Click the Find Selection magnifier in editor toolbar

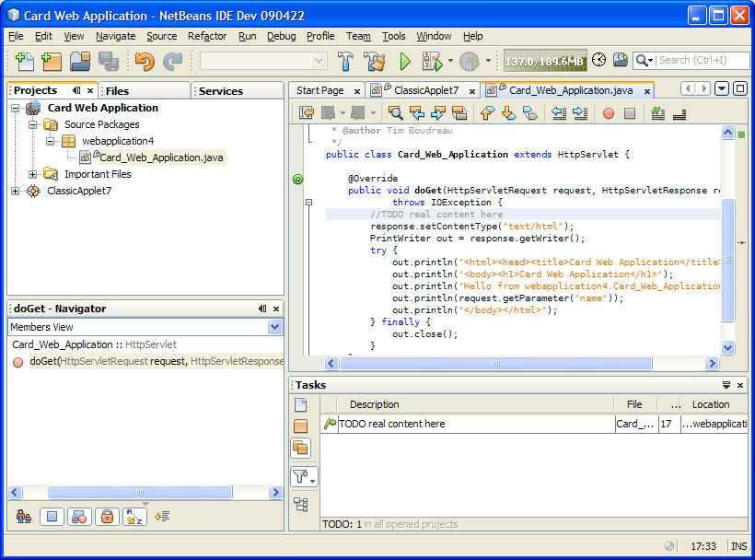[x=395, y=113]
